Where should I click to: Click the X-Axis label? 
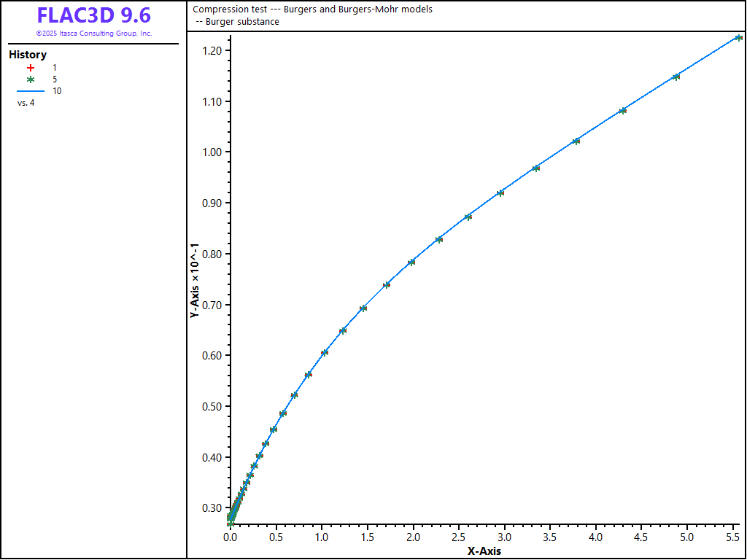tap(484, 551)
